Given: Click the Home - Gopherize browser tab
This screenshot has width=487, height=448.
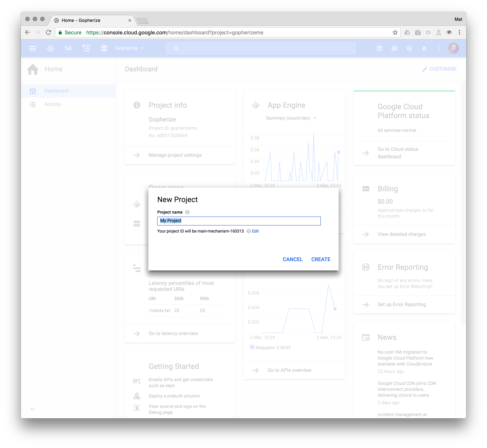Looking at the screenshot, I should [x=92, y=20].
